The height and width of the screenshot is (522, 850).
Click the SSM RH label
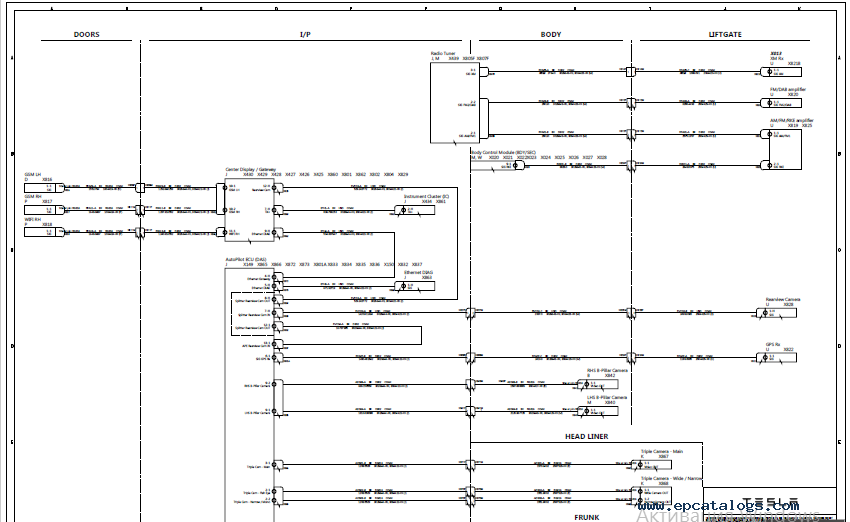pyautogui.click(x=33, y=197)
